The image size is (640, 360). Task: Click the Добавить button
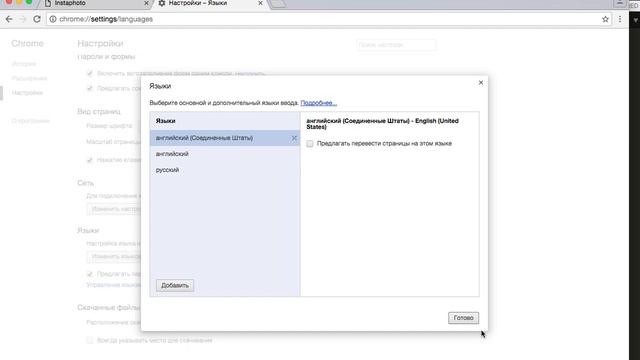click(175, 285)
